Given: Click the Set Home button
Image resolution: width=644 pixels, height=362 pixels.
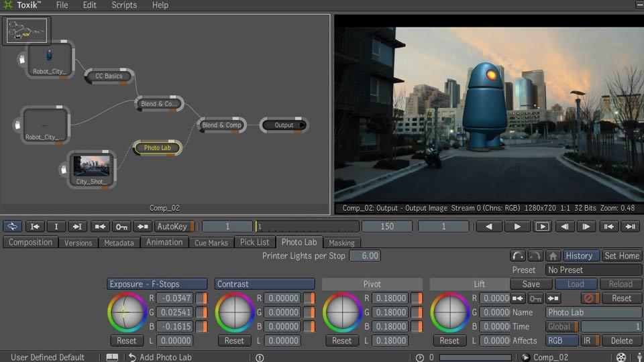Looking at the screenshot, I should click(621, 255).
